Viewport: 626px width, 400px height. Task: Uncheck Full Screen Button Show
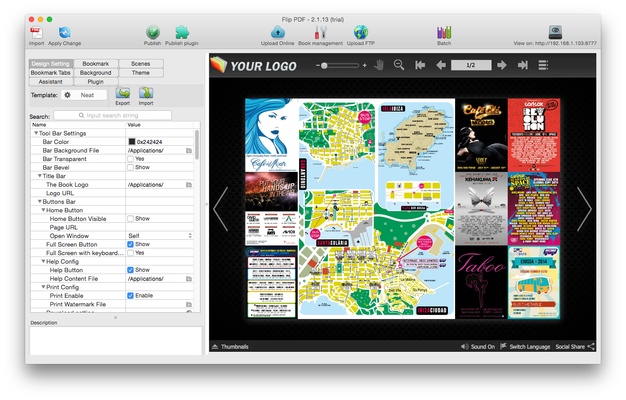pyautogui.click(x=131, y=244)
